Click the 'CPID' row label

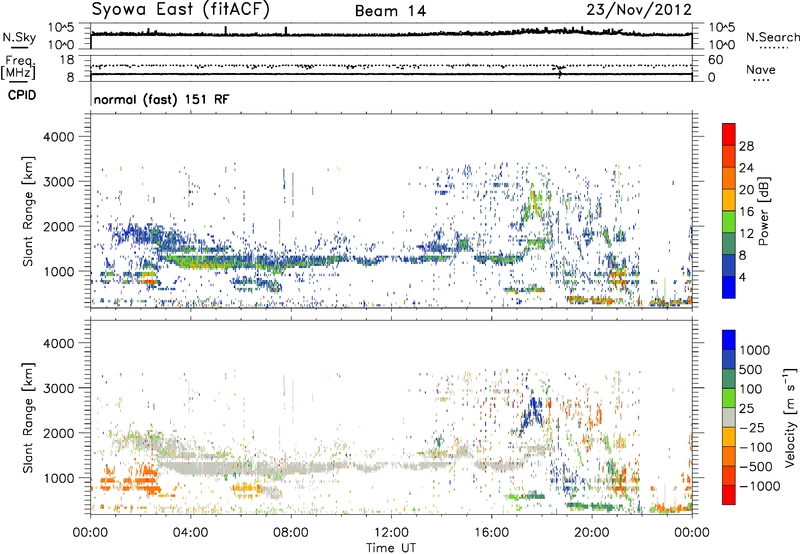tap(22, 95)
